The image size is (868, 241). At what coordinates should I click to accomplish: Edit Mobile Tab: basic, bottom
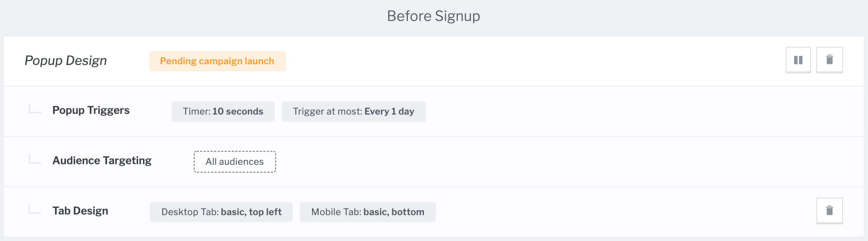(x=367, y=212)
